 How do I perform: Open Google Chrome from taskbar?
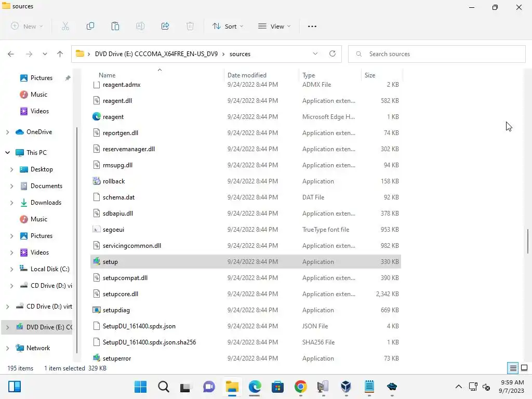[301, 387]
